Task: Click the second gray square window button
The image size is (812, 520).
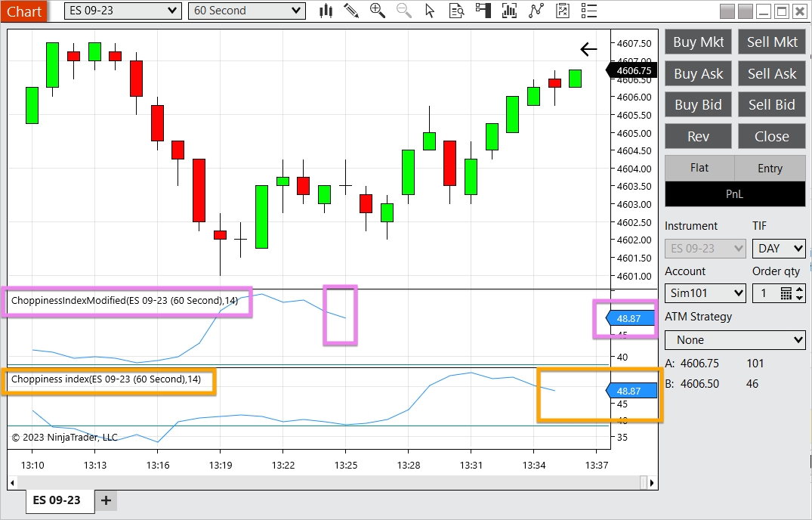Action: (x=746, y=11)
